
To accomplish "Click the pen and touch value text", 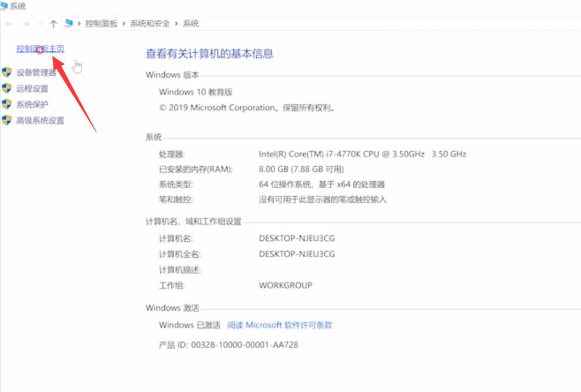I will coord(323,200).
